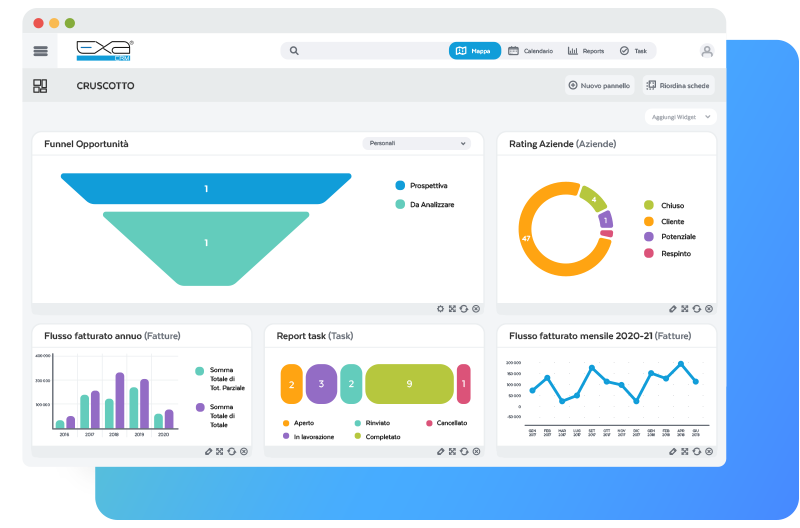Click the dashboard grid icon beside Cruscotto
Screen dimensions: 800x528
click(40, 86)
